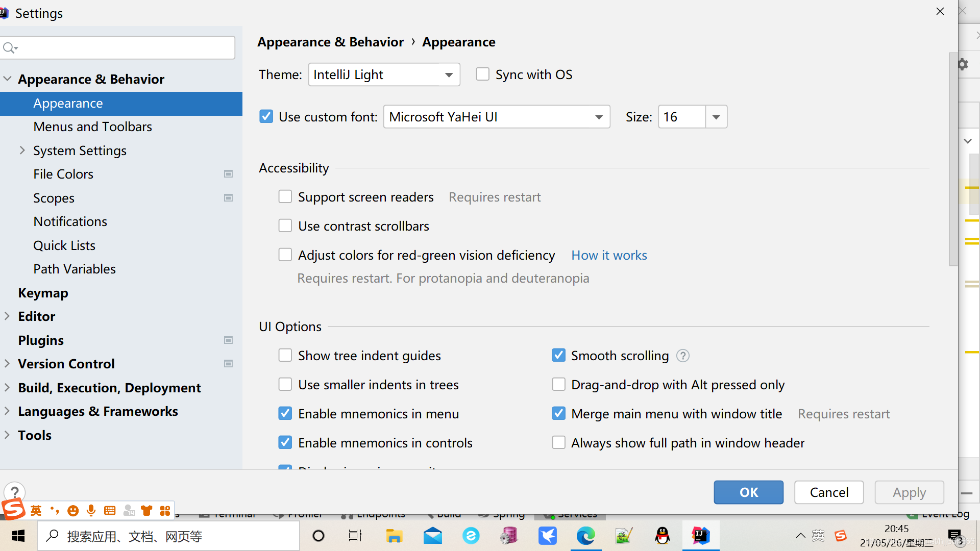Click the project-level icon beside Plugins

pos(228,340)
